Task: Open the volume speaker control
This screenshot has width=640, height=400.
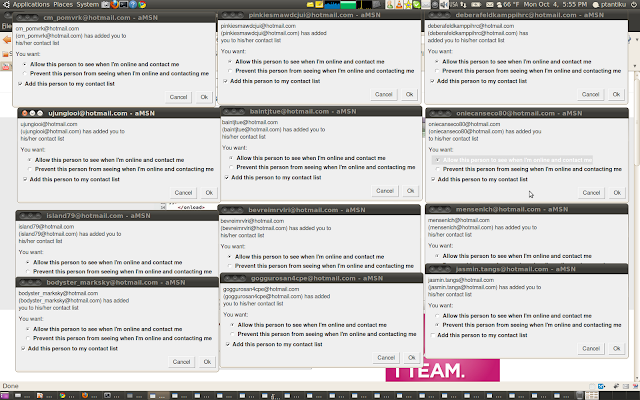Action: 443,4
